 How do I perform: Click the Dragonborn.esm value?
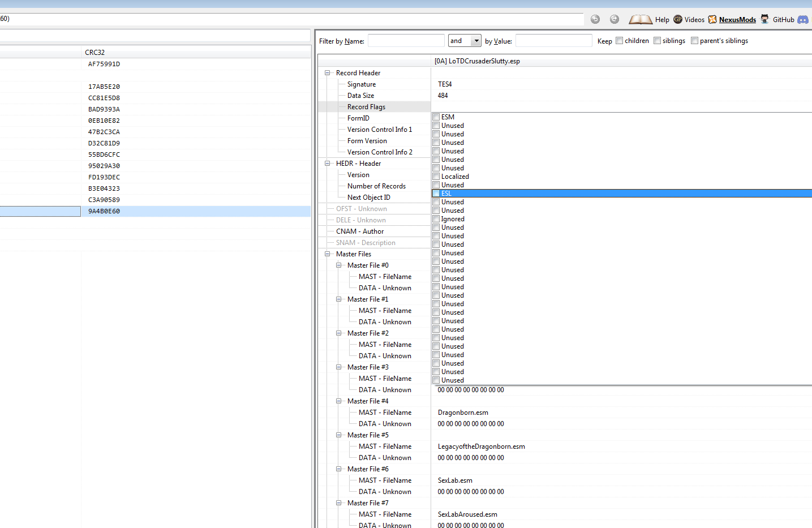pos(463,413)
